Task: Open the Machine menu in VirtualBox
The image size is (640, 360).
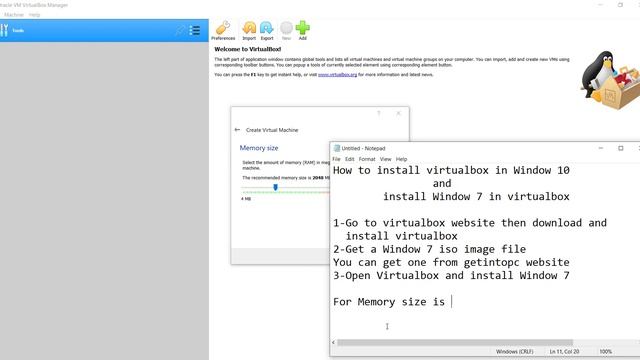Action: 14,15
